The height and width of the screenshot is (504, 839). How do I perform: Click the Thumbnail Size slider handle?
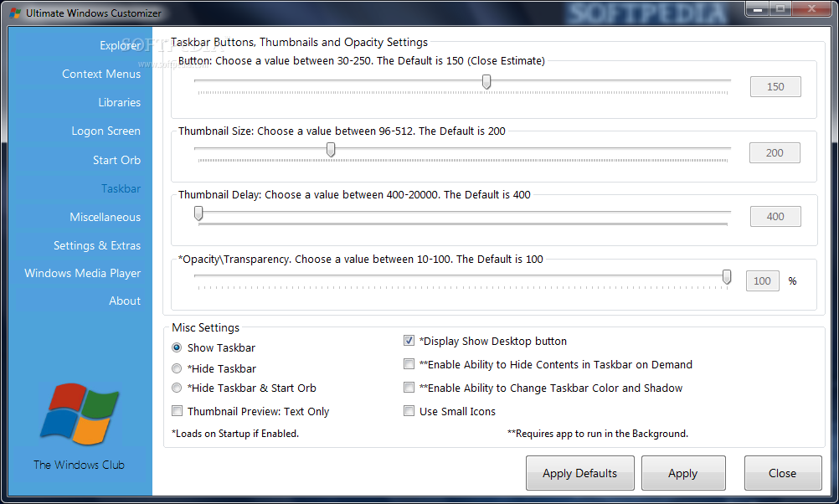click(x=331, y=150)
